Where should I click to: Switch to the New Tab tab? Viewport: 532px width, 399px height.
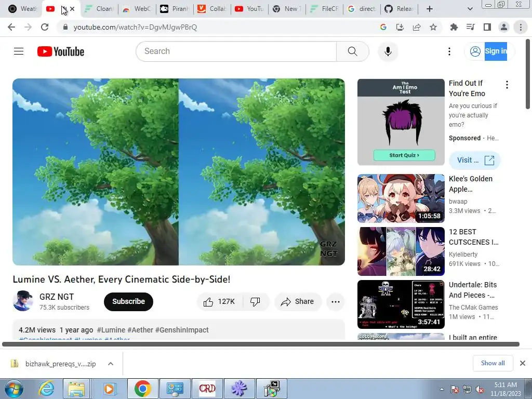[287, 9]
